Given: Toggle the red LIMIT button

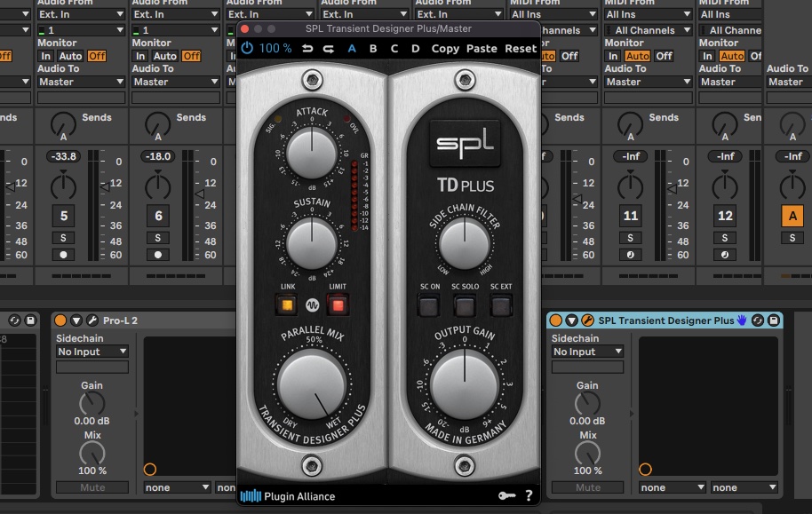Looking at the screenshot, I should 338,305.
